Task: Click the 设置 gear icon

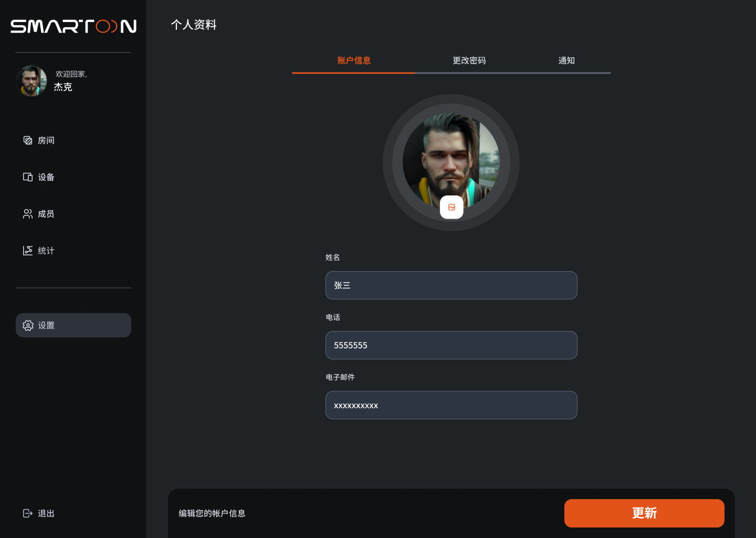Action: (28, 325)
